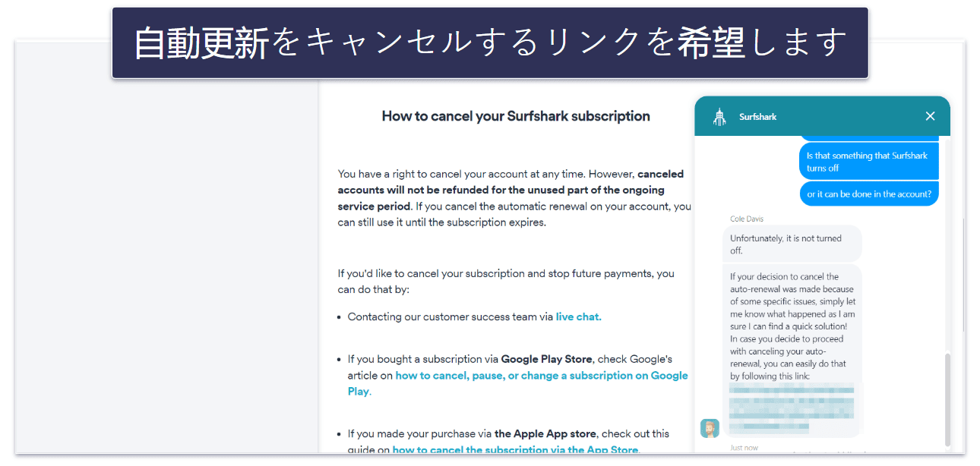Click the 'Just now' timestamp
The image size is (980, 466).
(745, 448)
